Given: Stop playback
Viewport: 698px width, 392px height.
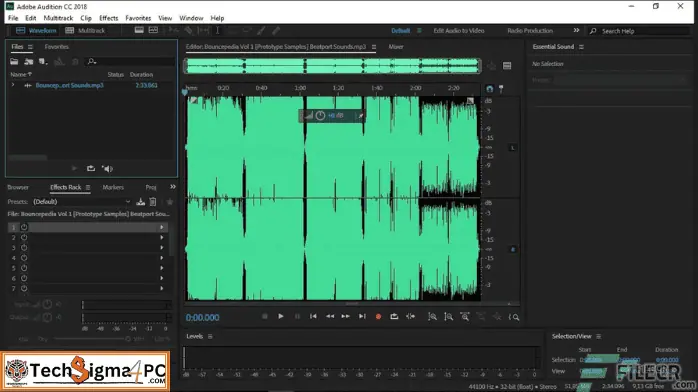Looking at the screenshot, I should 265,316.
